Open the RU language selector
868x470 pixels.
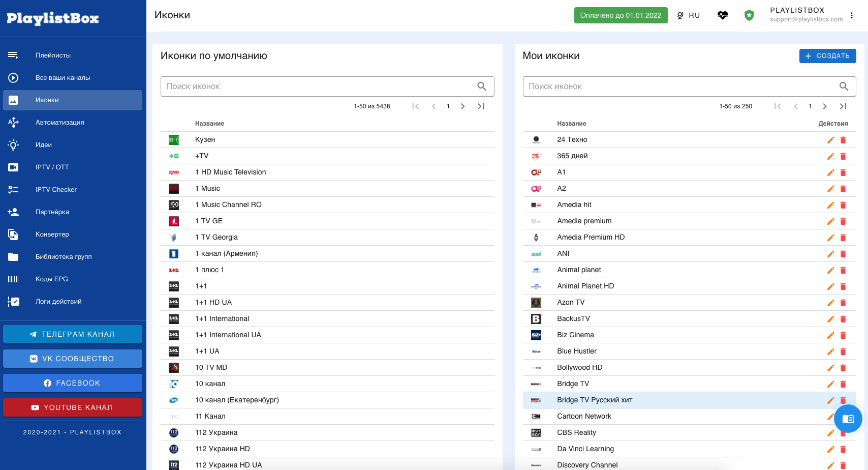pos(689,15)
